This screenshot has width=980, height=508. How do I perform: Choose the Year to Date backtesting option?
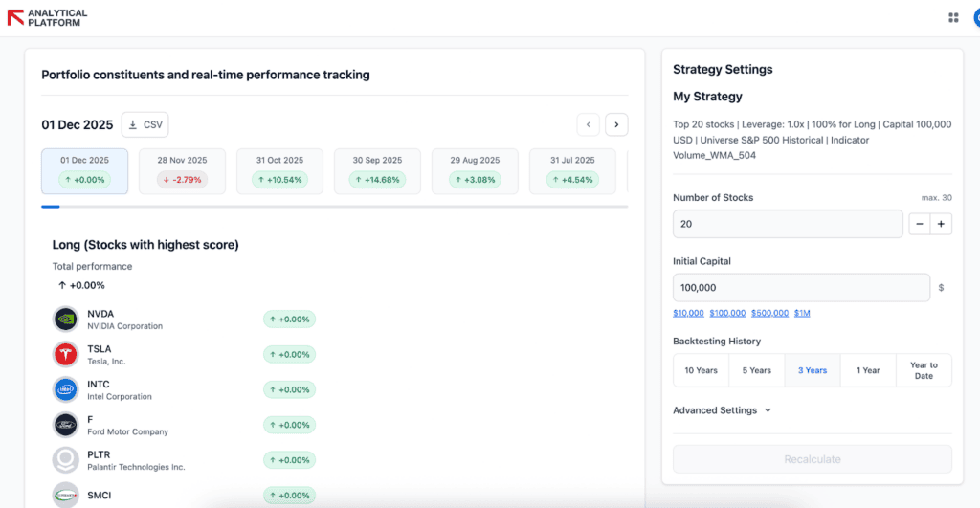[x=924, y=370]
